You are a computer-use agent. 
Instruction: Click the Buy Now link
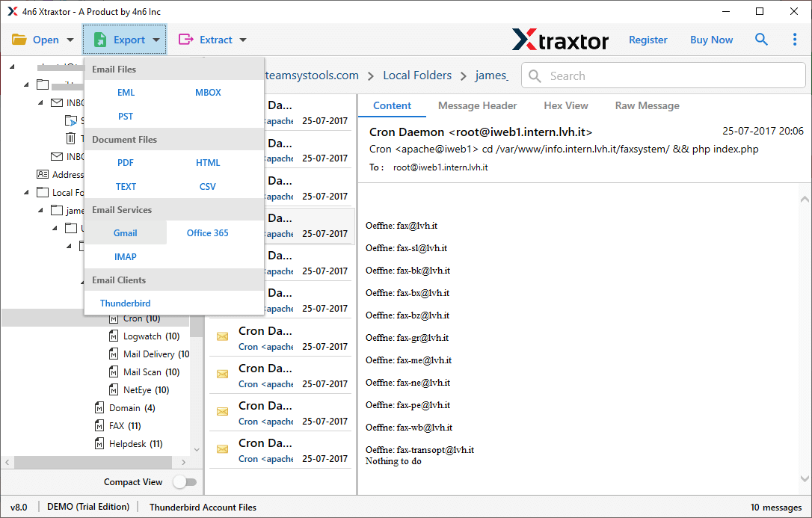tap(711, 40)
